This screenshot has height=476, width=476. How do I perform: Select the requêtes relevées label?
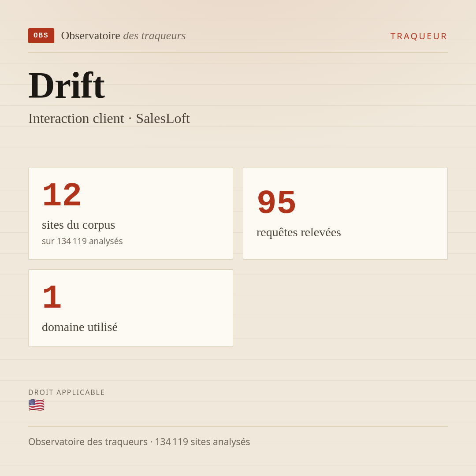[x=299, y=233]
